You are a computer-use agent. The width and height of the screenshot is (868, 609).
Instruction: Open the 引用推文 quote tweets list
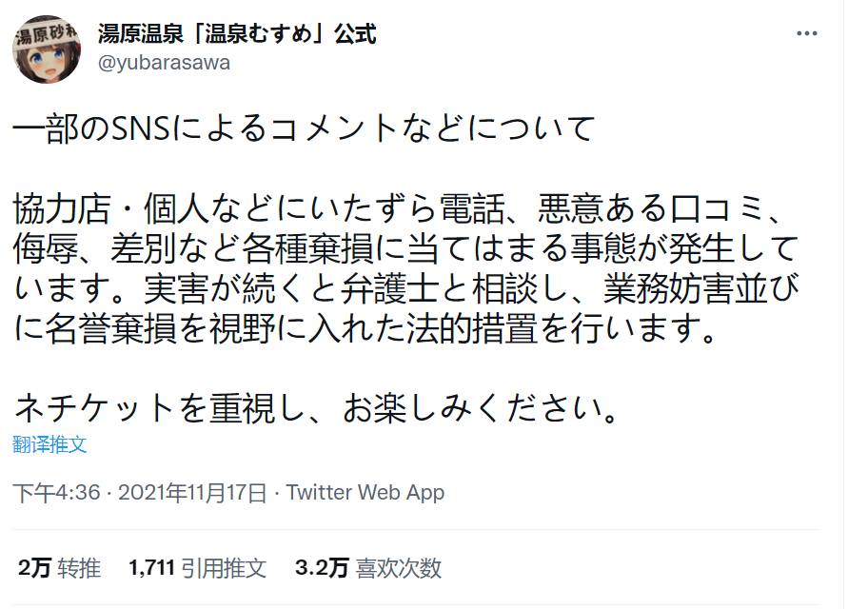225,568
